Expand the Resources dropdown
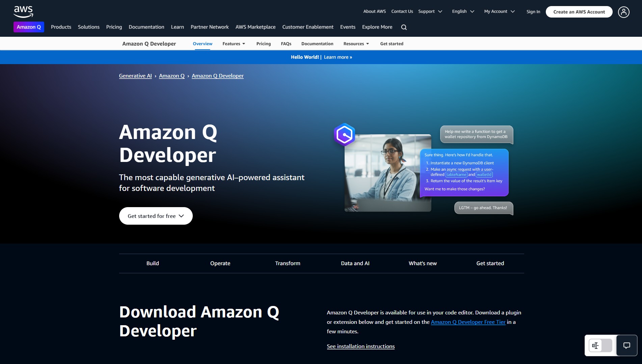This screenshot has height=364, width=642. [x=356, y=44]
